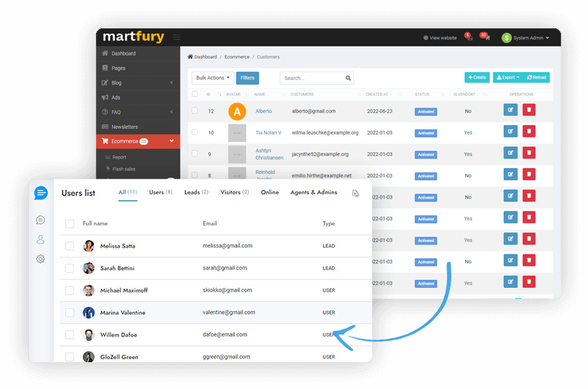This screenshot has width=588, height=389.
Task: Switch to the Leads tab
Action: pyautogui.click(x=196, y=192)
